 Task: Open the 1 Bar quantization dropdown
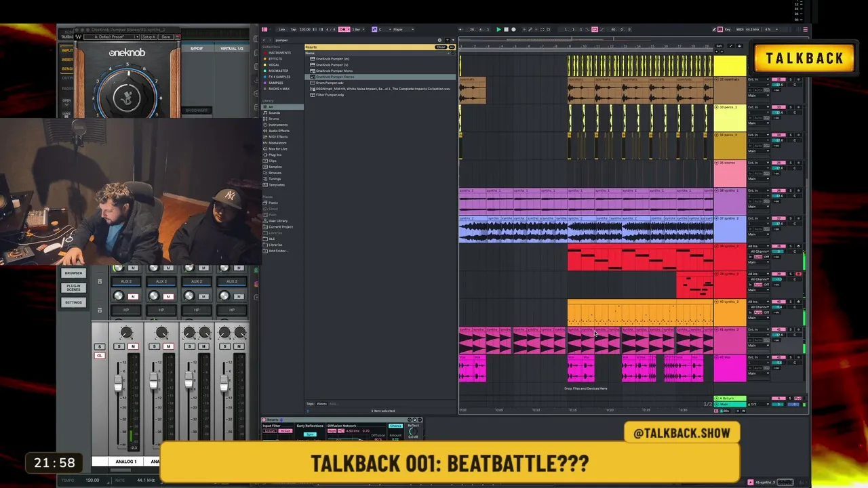[359, 29]
